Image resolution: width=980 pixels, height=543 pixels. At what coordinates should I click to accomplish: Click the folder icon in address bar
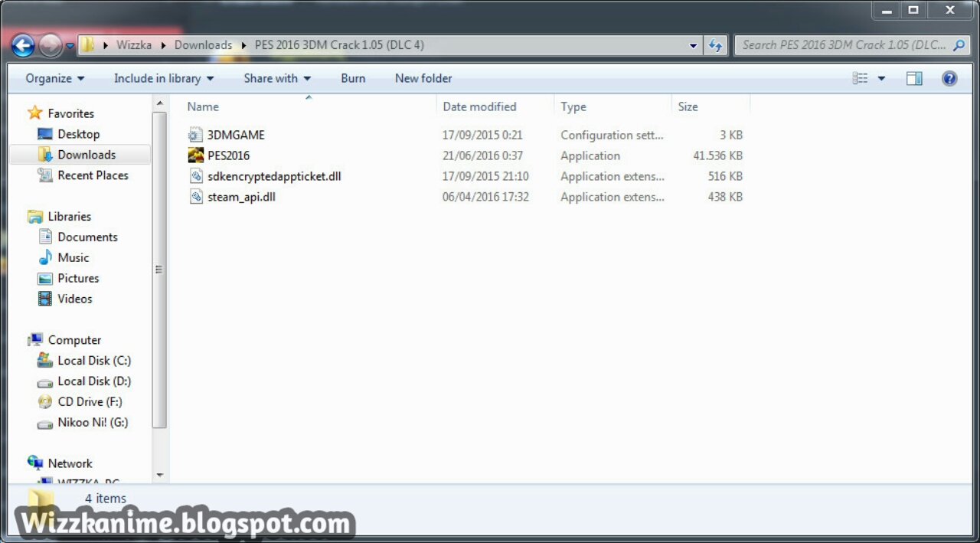89,45
